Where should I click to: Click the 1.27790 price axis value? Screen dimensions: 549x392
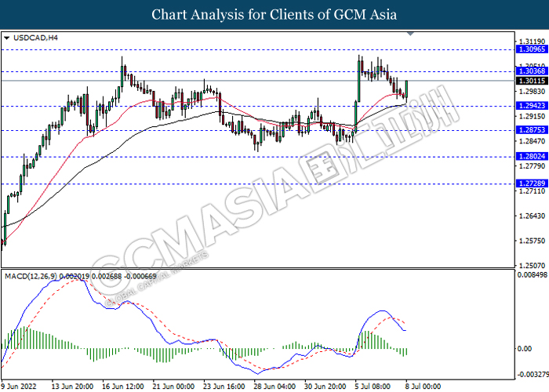click(533, 166)
